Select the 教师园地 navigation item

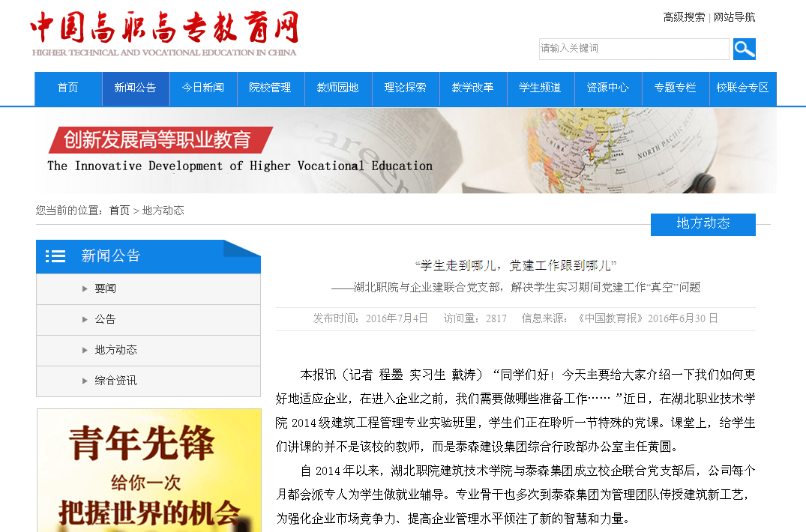(x=338, y=88)
